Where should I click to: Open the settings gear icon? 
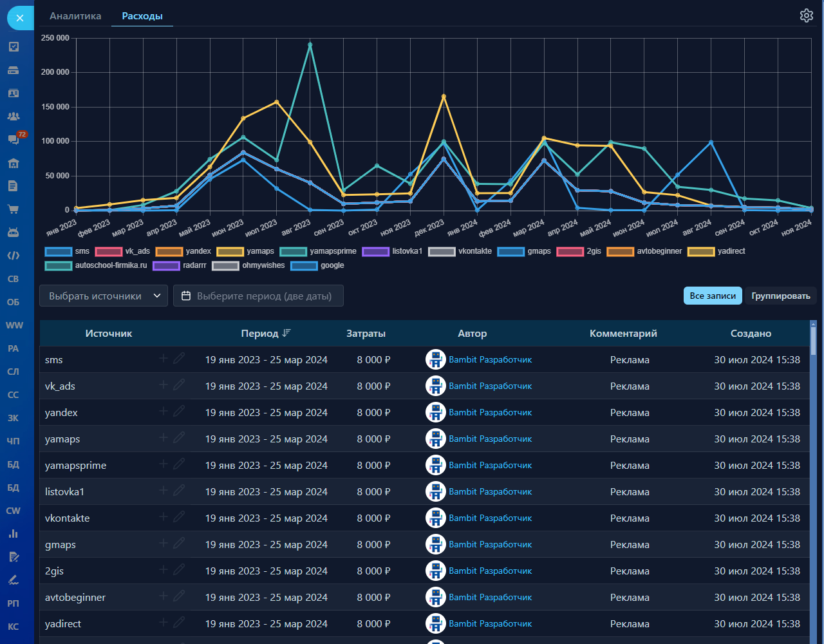[807, 15]
